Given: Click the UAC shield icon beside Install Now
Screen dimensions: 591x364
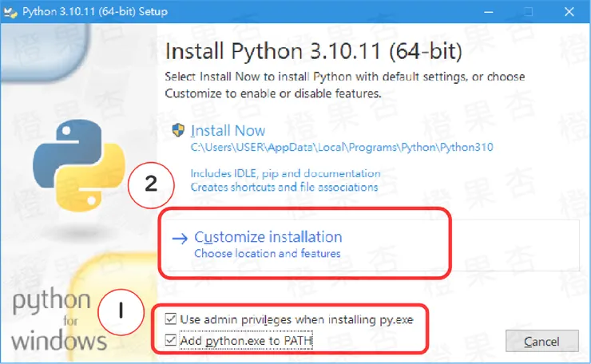Looking at the screenshot, I should click(x=179, y=130).
